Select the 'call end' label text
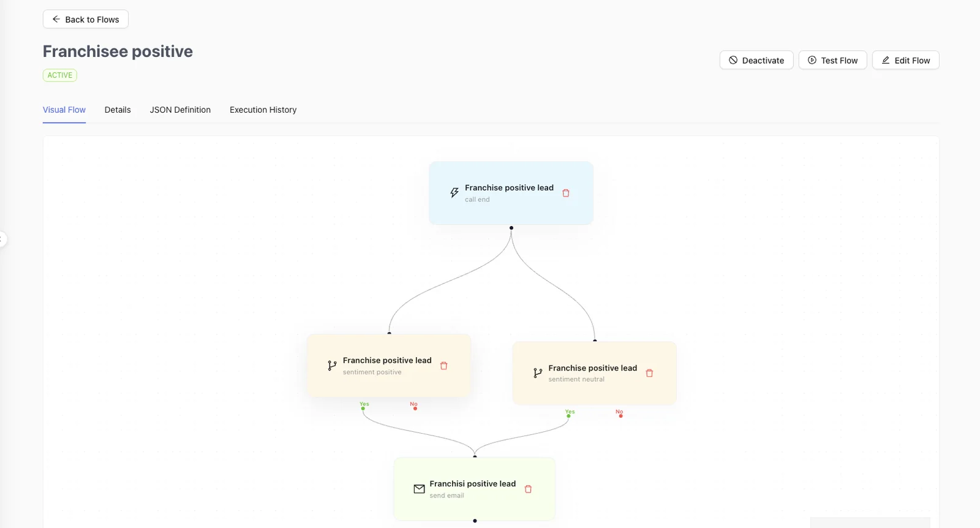 coord(477,200)
